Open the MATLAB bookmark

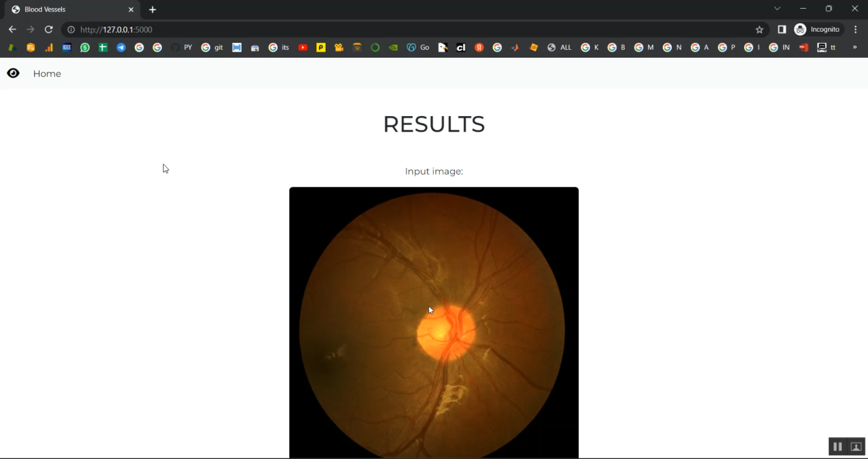point(515,47)
